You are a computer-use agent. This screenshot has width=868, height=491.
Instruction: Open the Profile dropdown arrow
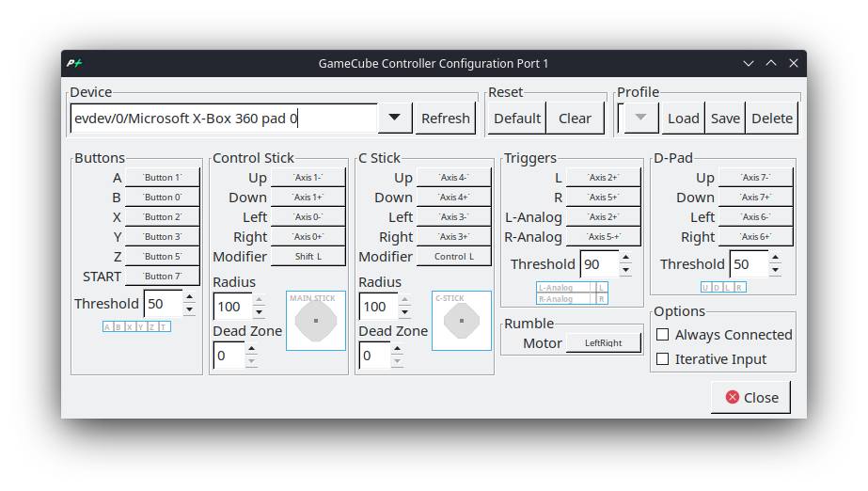click(x=640, y=118)
